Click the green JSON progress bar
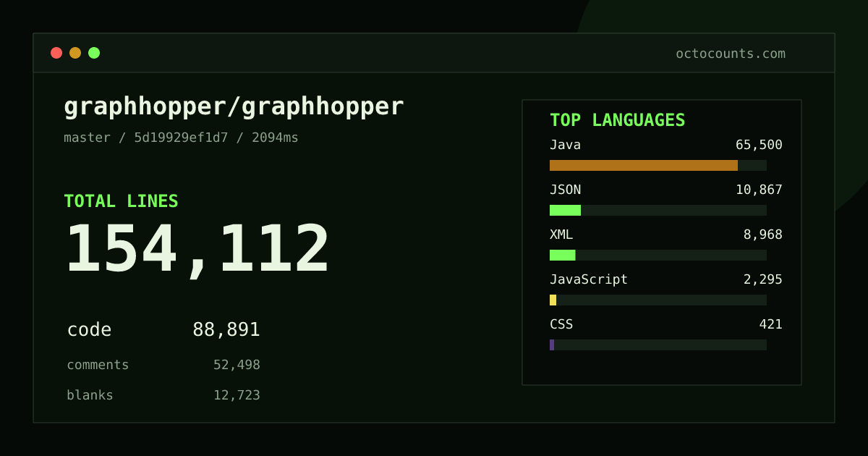This screenshot has width=868, height=456. 565,210
